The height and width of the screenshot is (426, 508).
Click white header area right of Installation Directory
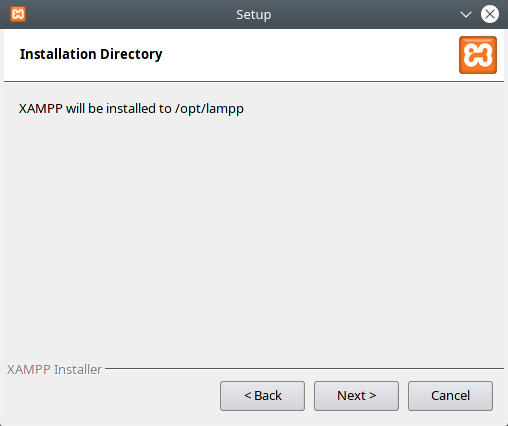pos(310,55)
